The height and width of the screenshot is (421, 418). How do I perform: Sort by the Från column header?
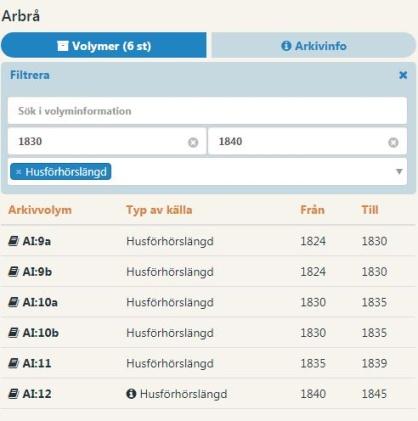[x=312, y=210]
